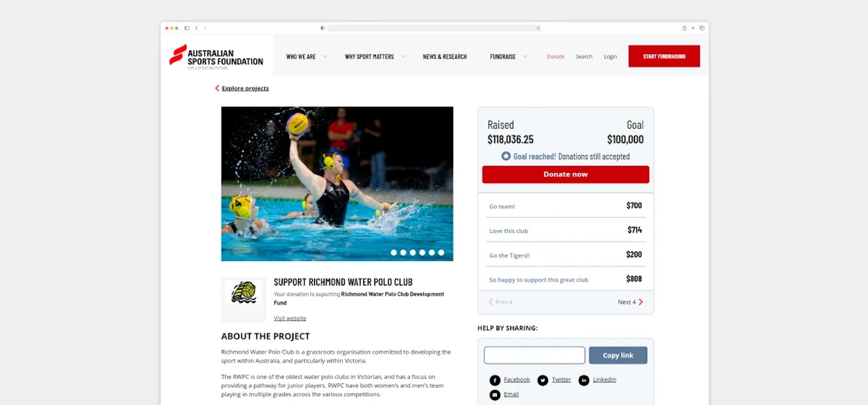Share via the Email envelope icon
The height and width of the screenshot is (405, 868).
495,395
